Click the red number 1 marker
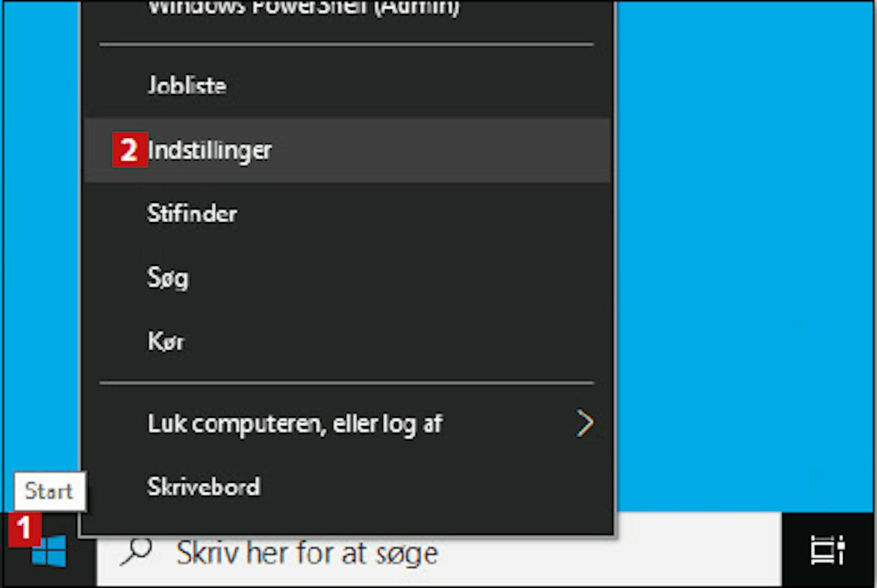This screenshot has width=877, height=588. (x=24, y=530)
